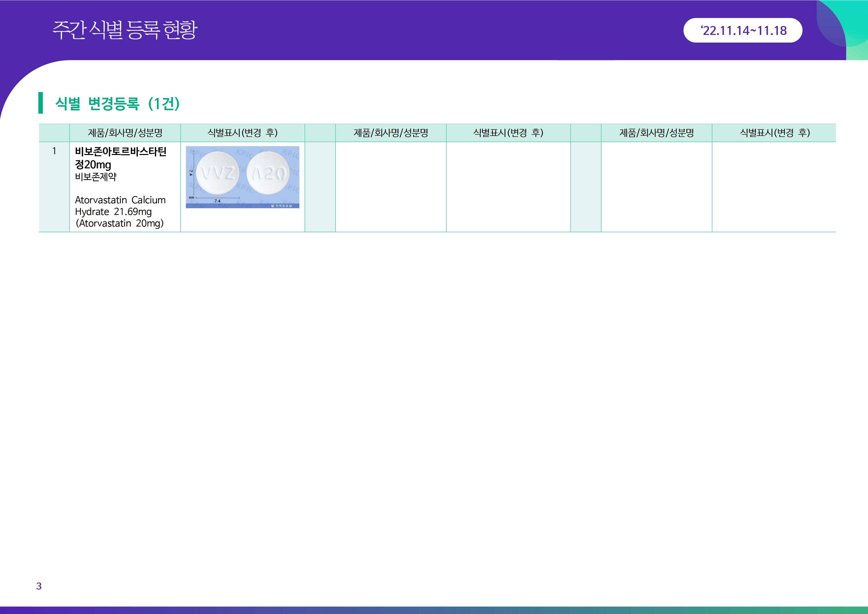The image size is (868, 614).
Task: Select the first 제품/회사명/성분명 column header
Action: click(x=125, y=133)
